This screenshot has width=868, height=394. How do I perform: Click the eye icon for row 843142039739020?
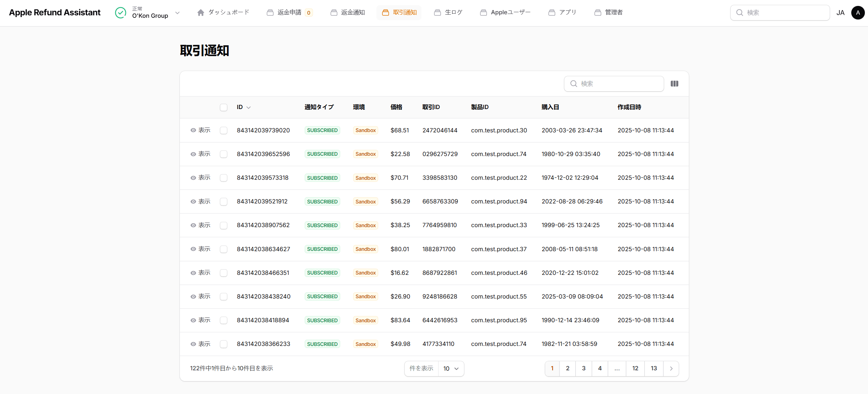(193, 130)
